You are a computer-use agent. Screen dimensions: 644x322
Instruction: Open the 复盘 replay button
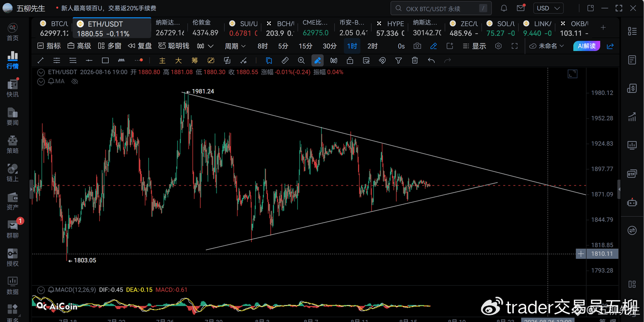[x=140, y=46]
